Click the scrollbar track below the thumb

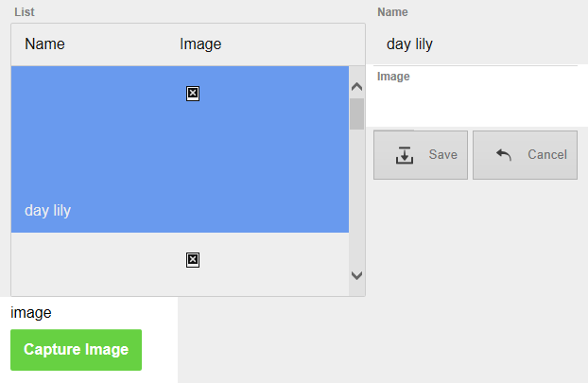coord(356,199)
